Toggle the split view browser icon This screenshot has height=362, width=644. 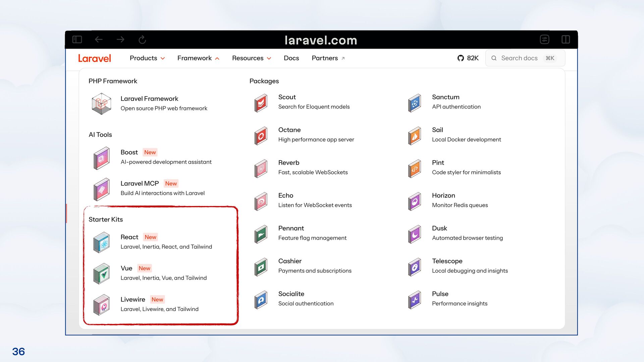(x=566, y=40)
